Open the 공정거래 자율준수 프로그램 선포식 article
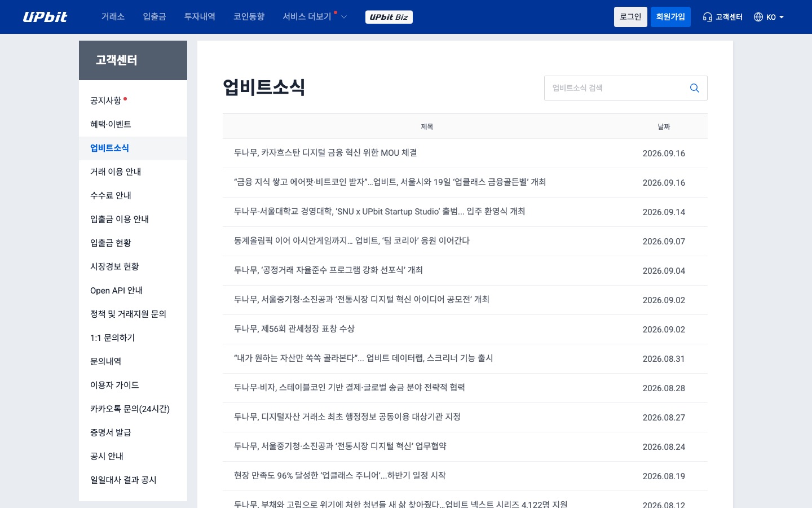Image resolution: width=812 pixels, height=508 pixels. tap(328, 270)
